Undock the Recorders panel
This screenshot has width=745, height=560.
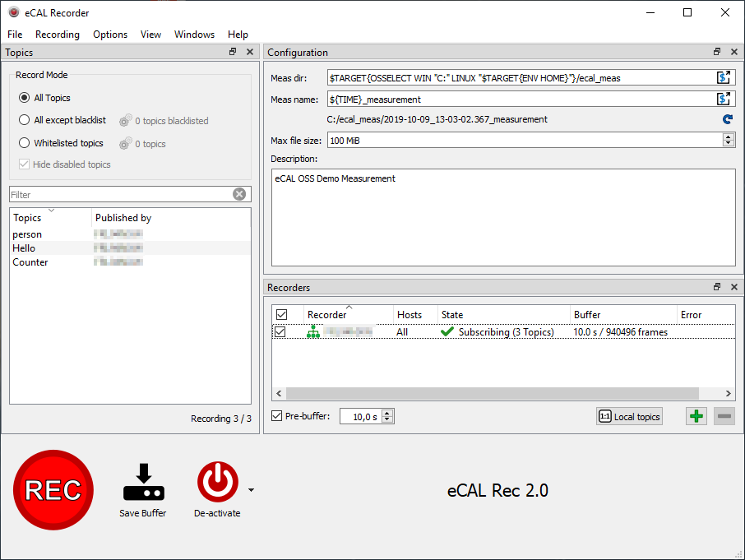point(717,287)
